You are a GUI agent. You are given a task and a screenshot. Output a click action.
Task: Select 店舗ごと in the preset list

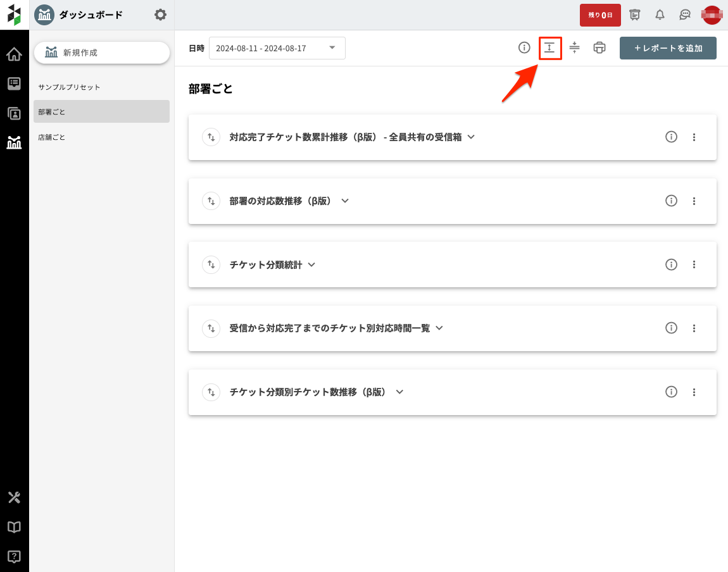pos(52,137)
